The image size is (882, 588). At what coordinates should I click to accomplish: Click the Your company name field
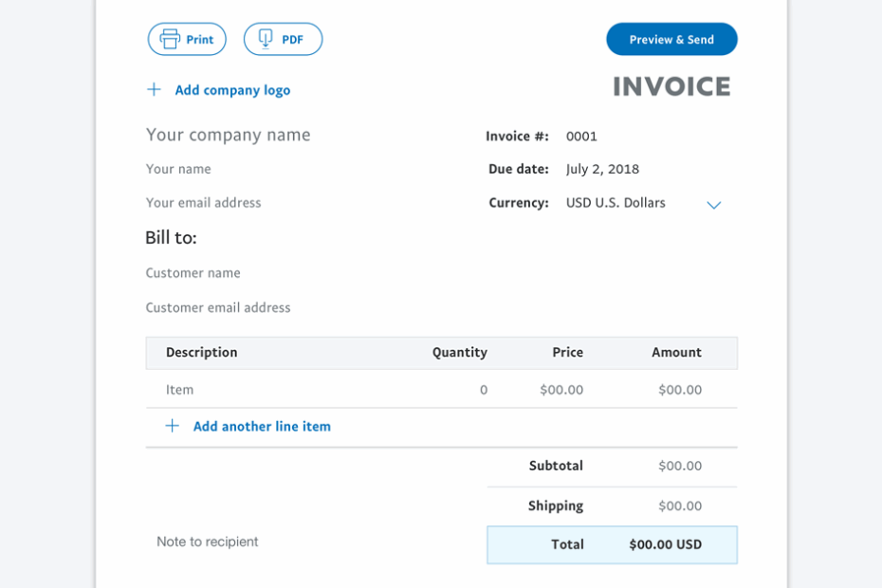coord(228,135)
